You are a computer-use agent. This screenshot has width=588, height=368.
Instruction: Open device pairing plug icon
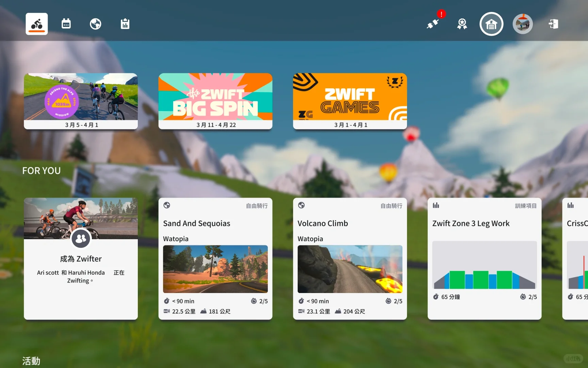433,24
